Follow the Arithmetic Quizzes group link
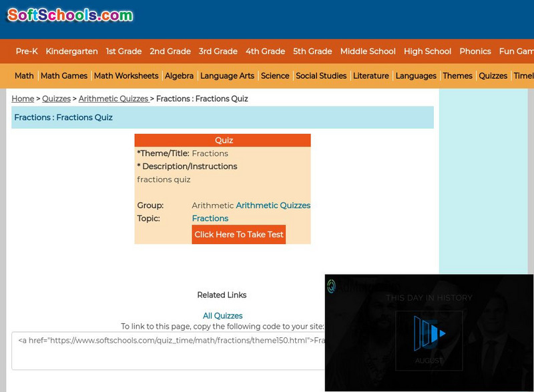The width and height of the screenshot is (534, 392). (x=273, y=205)
